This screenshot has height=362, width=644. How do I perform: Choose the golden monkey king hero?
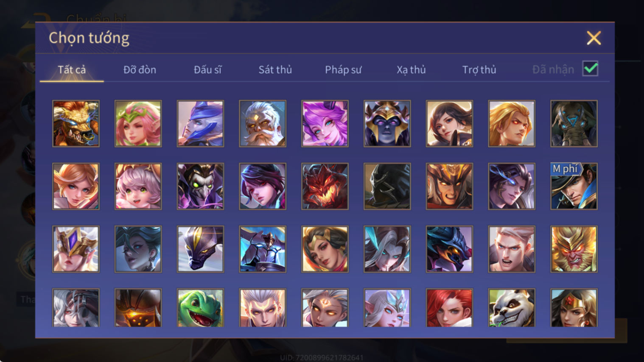[x=574, y=249]
